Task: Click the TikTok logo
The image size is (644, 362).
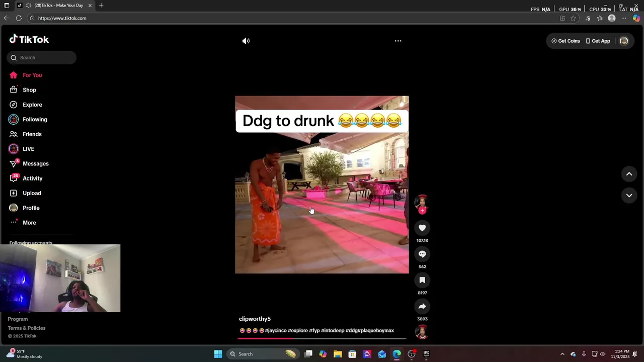Action: click(29, 39)
